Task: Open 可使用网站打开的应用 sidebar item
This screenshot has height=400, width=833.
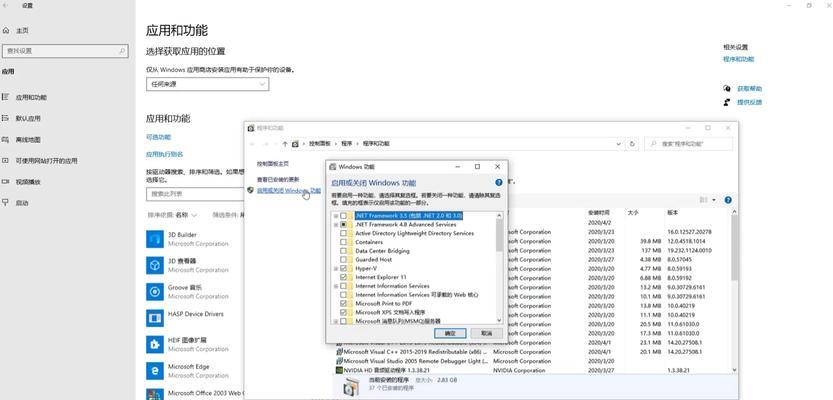Action: click(46, 160)
